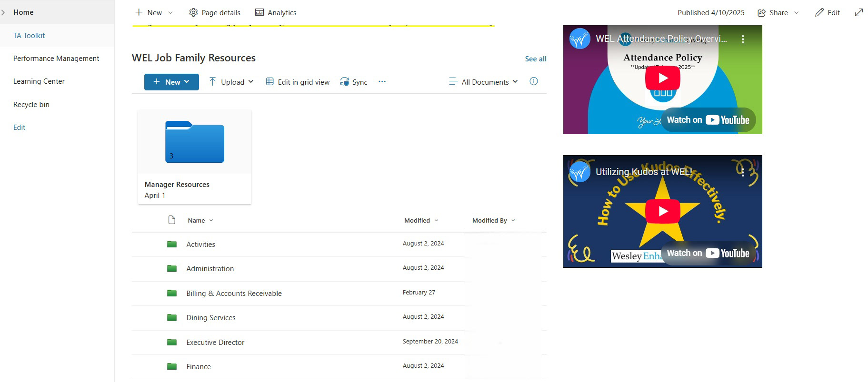Viewport: 868px width, 382px height.
Task: Expand the Share dropdown chevron
Action: coord(796,13)
